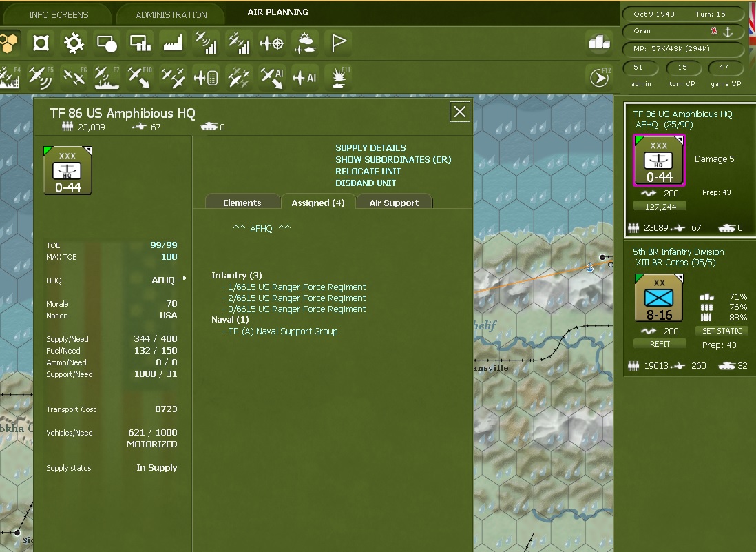756x552 pixels.
Task: Click the MOTORIZED status text
Action: tap(152, 444)
